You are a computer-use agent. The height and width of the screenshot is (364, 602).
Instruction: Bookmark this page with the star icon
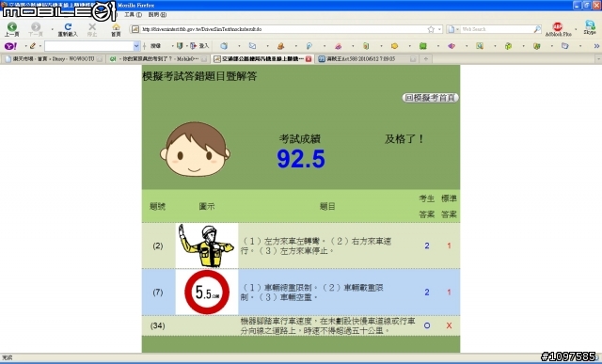pos(431,29)
